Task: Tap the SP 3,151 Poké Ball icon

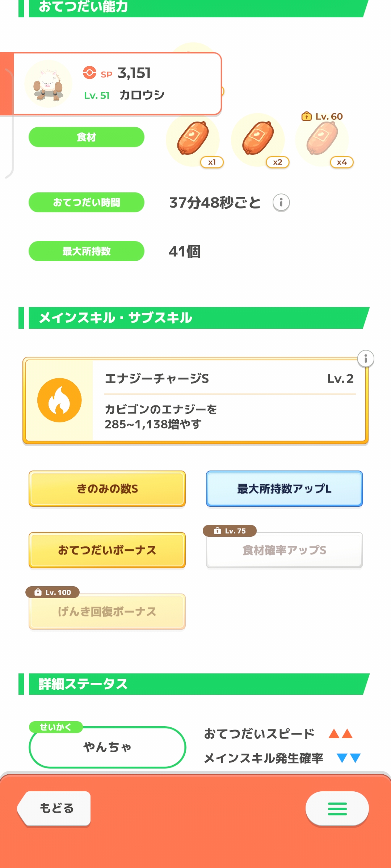Action: point(89,73)
